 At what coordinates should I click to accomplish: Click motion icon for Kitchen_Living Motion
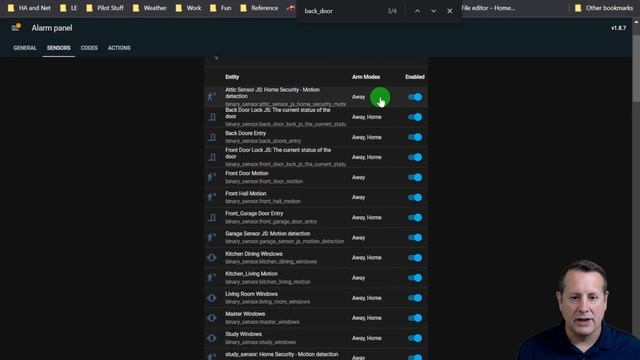pos(212,278)
